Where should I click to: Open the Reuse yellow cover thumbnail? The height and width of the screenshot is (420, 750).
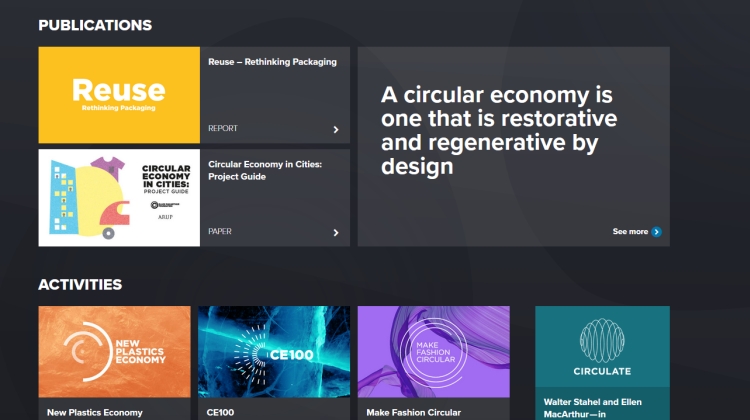point(119,95)
